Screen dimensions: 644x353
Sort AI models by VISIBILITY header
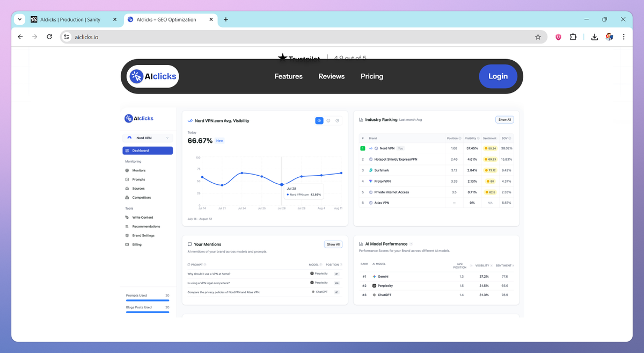(484, 265)
